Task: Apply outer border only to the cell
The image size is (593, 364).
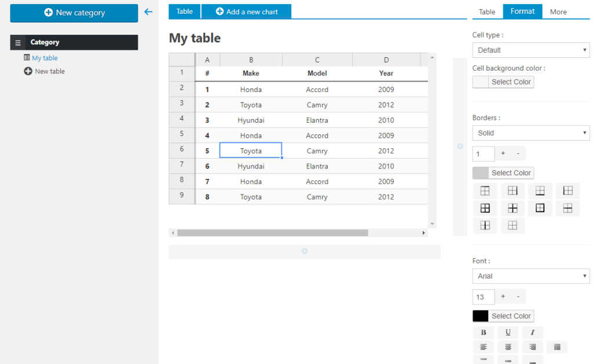Action: point(540,208)
